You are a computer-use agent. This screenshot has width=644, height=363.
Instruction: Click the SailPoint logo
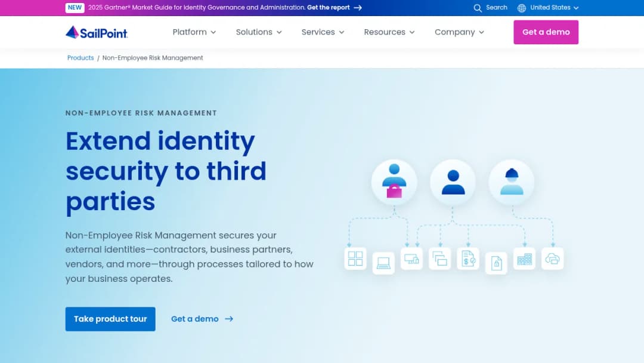[97, 32]
